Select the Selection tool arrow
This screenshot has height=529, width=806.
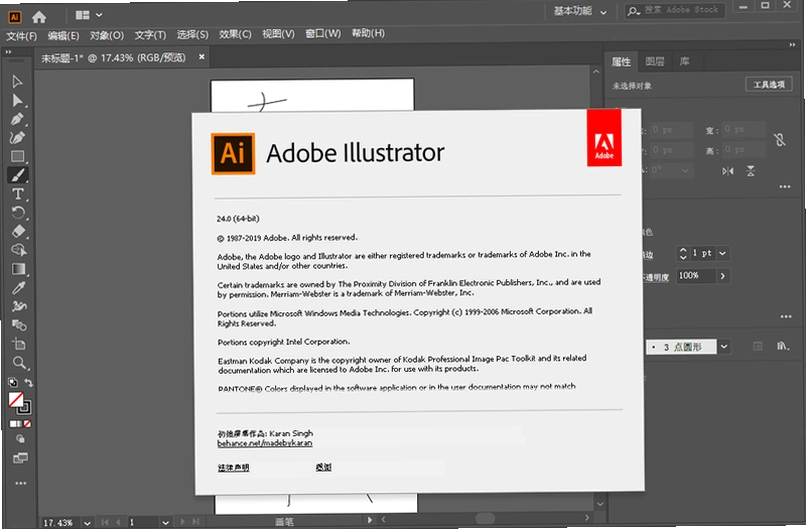pyautogui.click(x=17, y=82)
